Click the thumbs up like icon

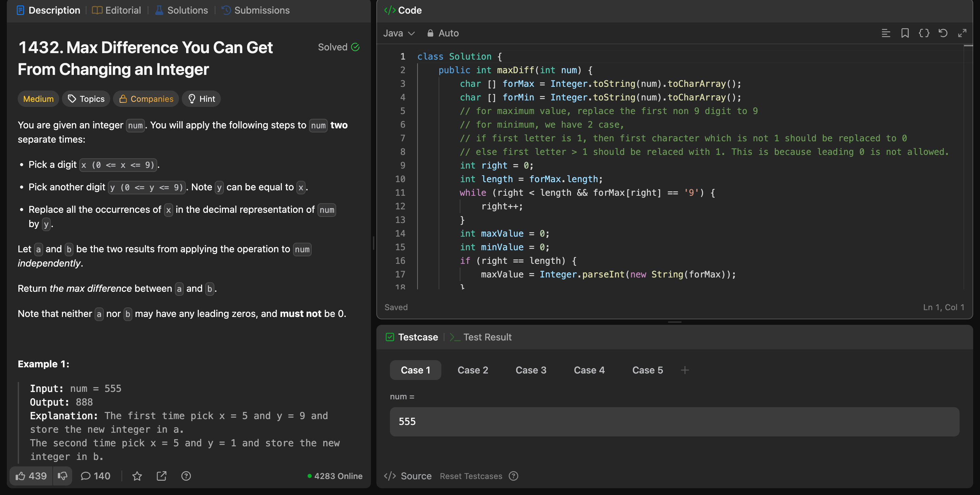[x=20, y=476]
